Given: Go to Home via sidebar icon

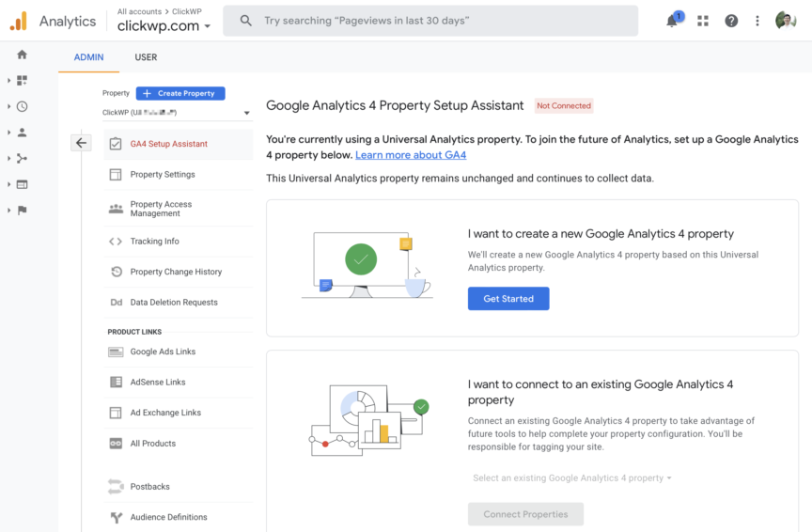Looking at the screenshot, I should tap(22, 55).
